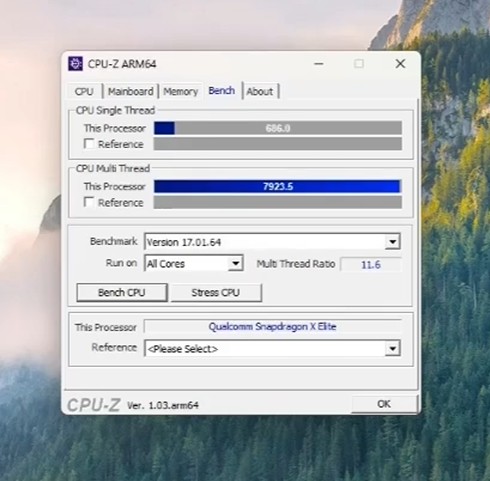Click the Multi Thread score bar 7923.5
Image resolution: width=490 pixels, height=481 pixels.
tap(278, 186)
